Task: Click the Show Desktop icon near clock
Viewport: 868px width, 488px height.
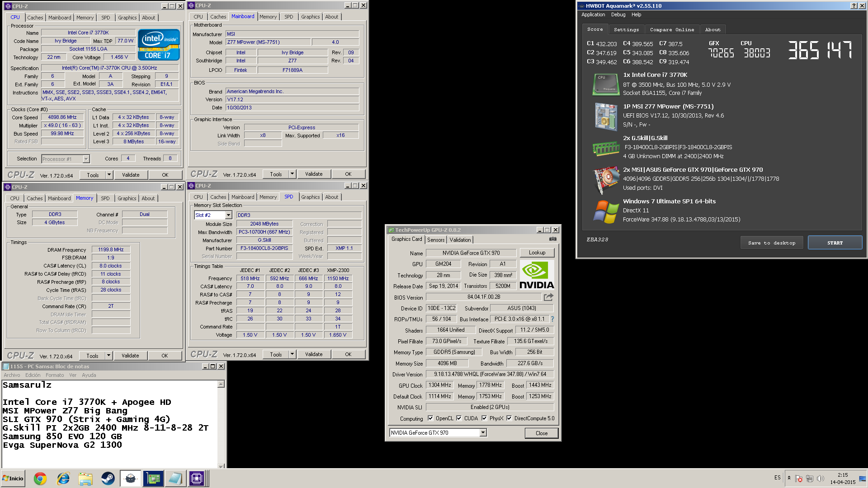Action: (863, 479)
